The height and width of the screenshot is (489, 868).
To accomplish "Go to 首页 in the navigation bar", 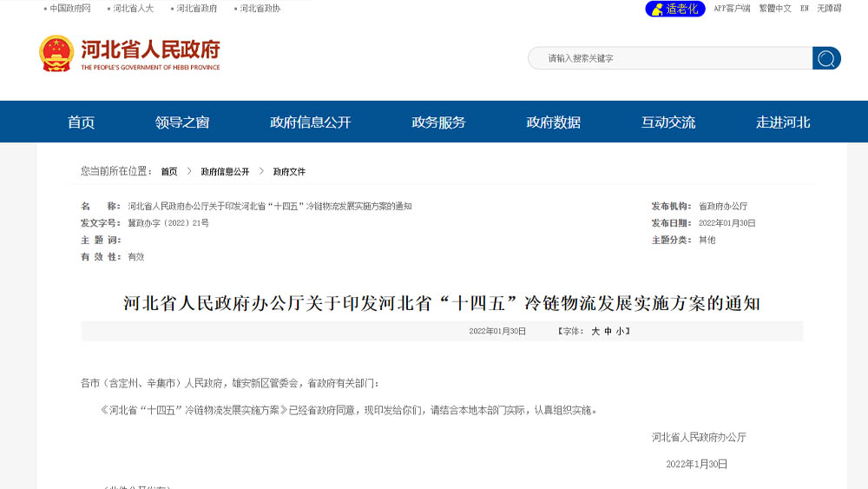I will coord(81,122).
